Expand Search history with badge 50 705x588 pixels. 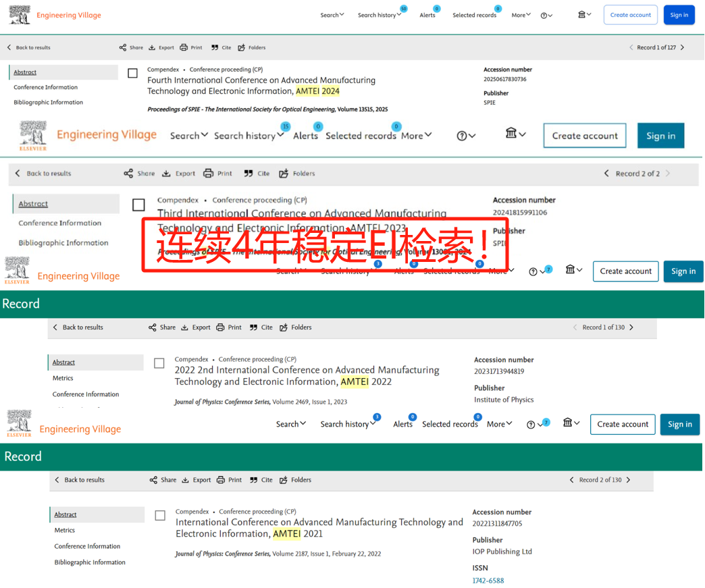[x=380, y=15]
